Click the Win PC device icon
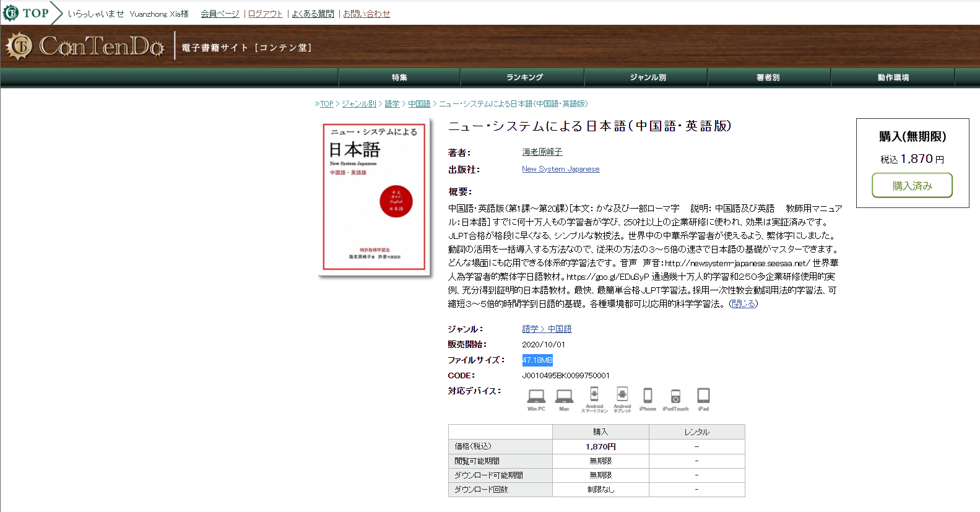Viewport: 980px width, 512px height. click(x=536, y=400)
